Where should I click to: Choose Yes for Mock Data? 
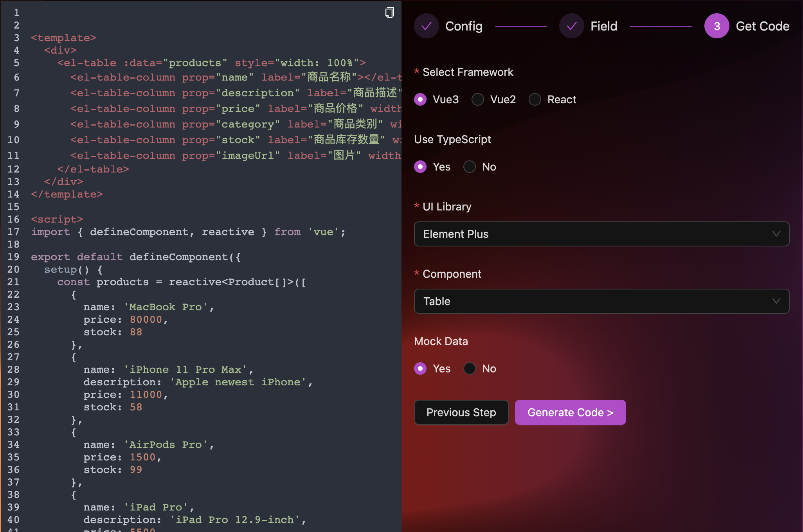(x=420, y=368)
